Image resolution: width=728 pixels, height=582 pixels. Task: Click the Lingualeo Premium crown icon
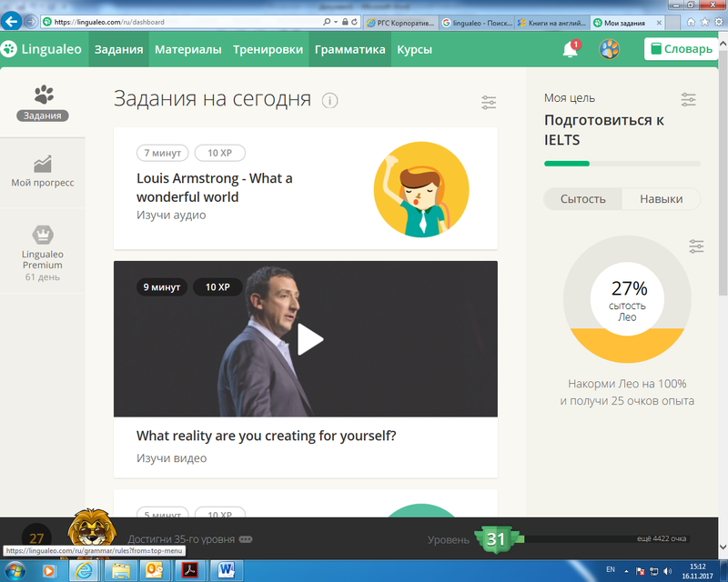43,235
